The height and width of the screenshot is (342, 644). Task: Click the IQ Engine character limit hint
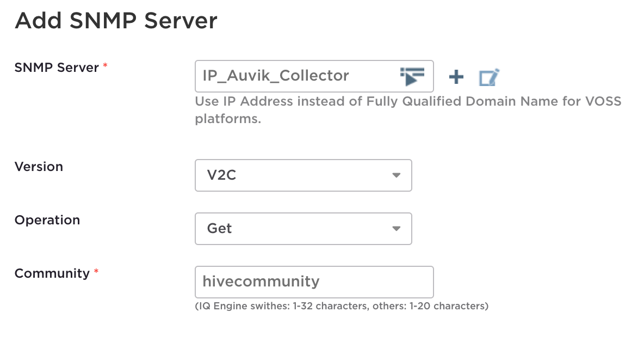coord(342,306)
